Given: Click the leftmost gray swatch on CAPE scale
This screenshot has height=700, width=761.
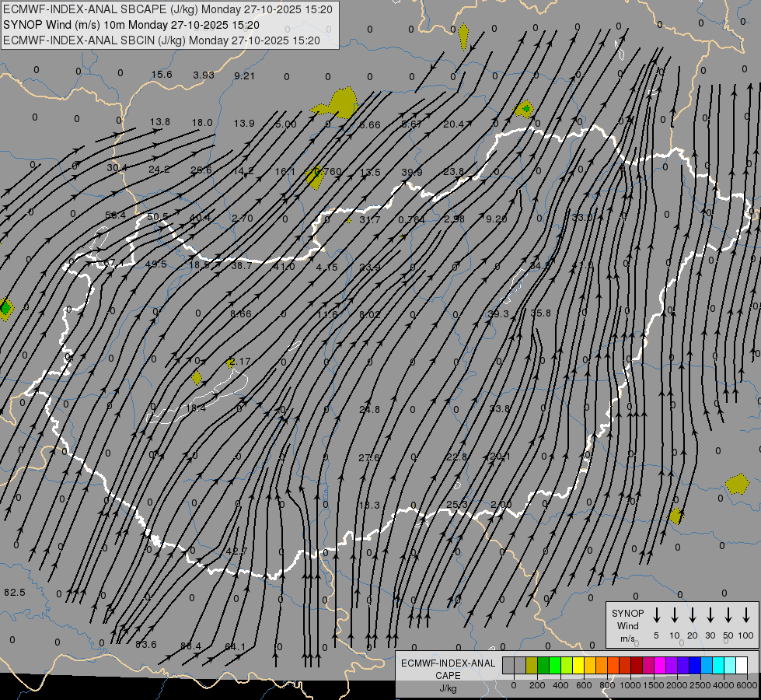Looking at the screenshot, I should point(508,666).
